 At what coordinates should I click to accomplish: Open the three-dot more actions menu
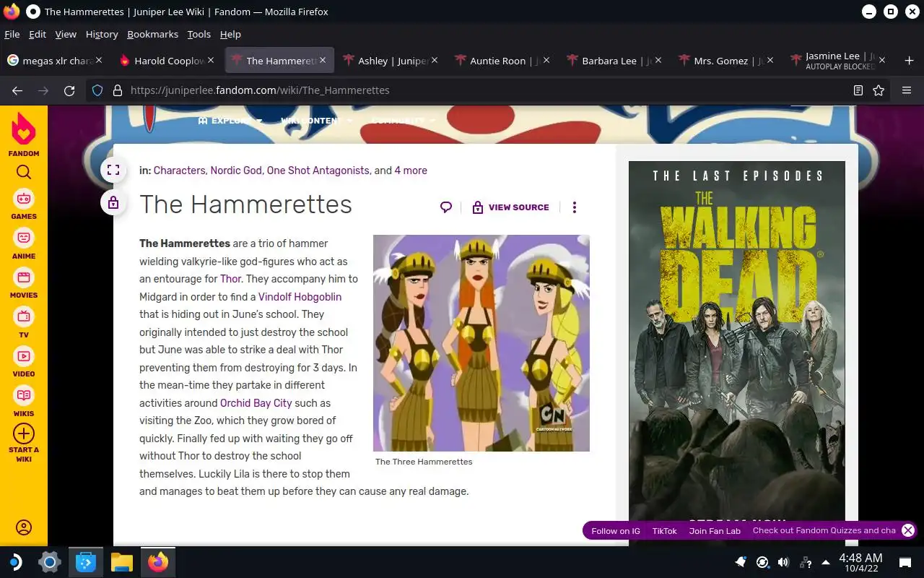(x=575, y=207)
